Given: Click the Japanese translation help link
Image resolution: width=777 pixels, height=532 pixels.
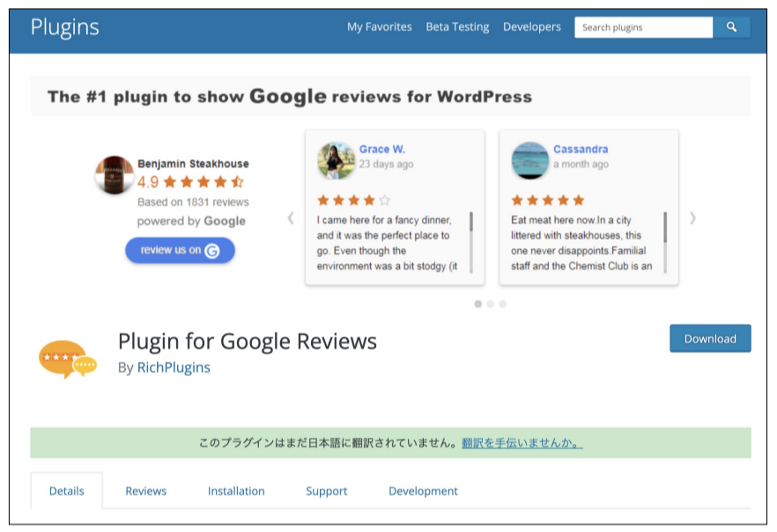Looking at the screenshot, I should click(522, 443).
